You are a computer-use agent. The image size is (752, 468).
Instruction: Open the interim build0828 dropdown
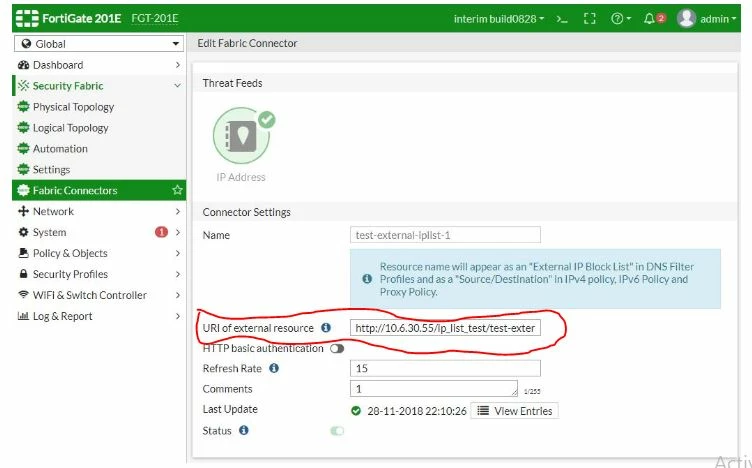499,19
